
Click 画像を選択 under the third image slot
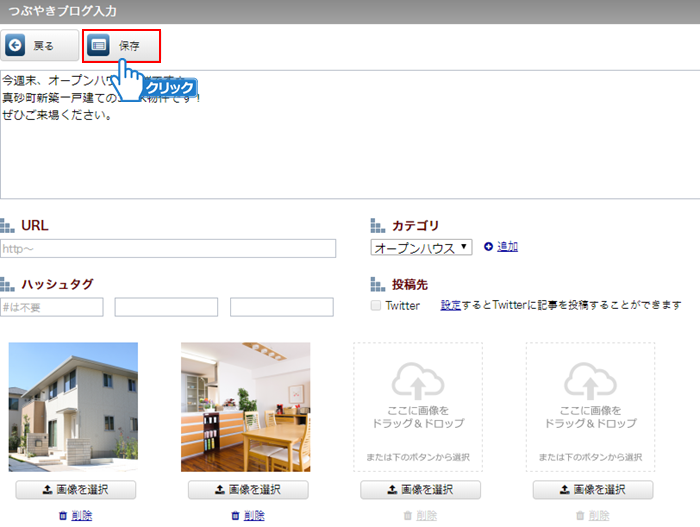[420, 490]
